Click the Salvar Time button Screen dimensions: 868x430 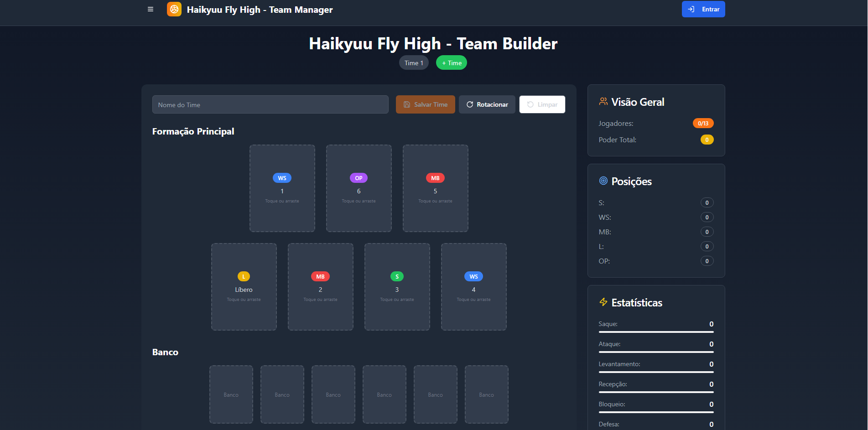[x=426, y=104]
